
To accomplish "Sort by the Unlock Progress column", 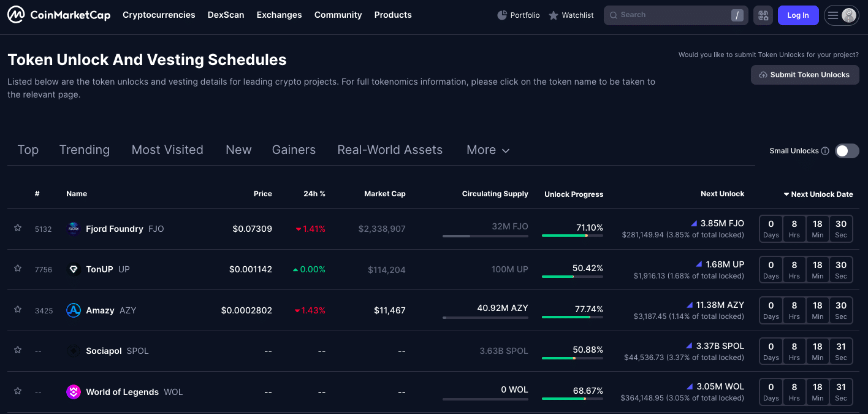I will [574, 194].
